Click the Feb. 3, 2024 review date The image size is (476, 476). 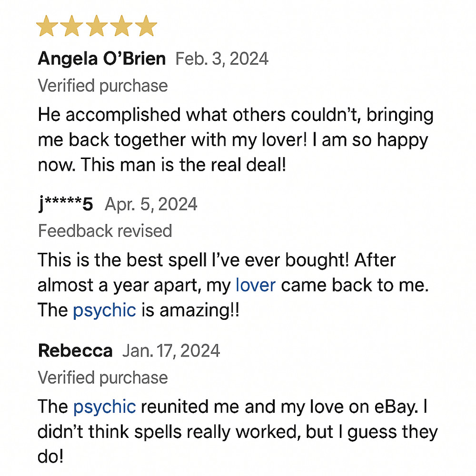click(x=222, y=59)
